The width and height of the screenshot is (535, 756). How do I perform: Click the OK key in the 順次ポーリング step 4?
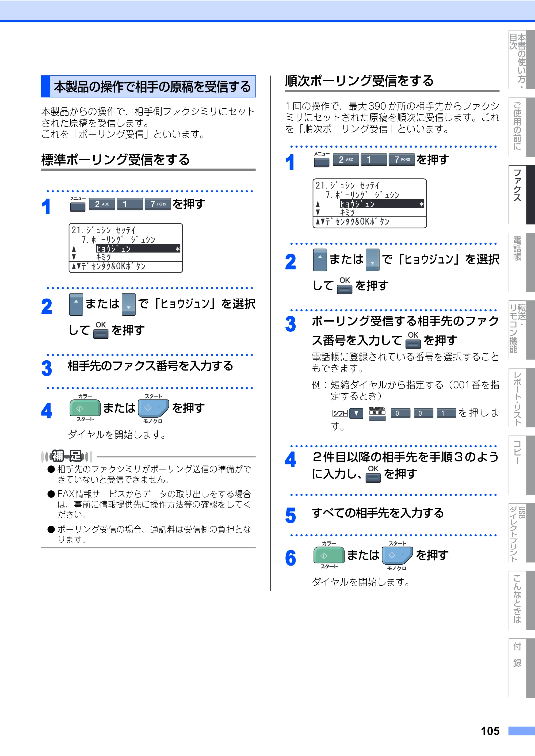tap(373, 478)
